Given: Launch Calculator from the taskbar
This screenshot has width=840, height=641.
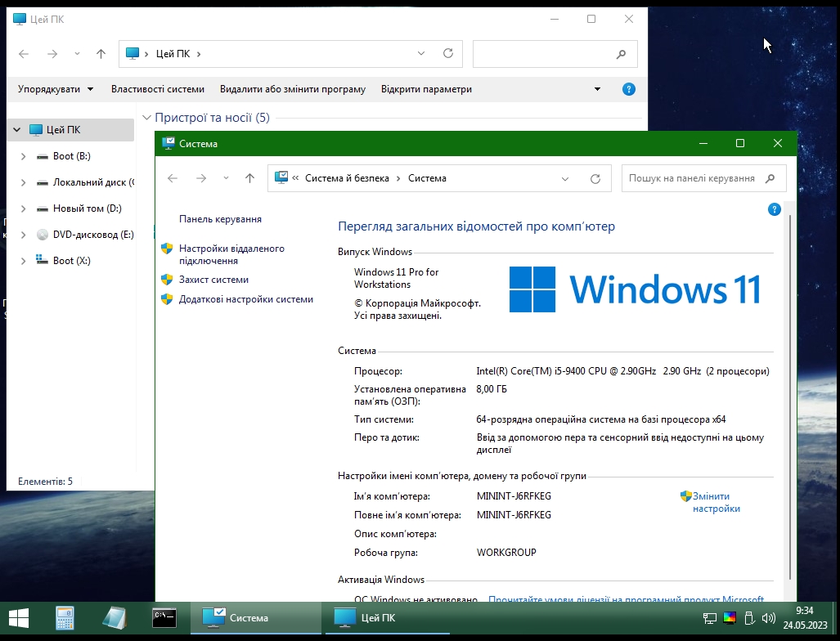Looking at the screenshot, I should [x=65, y=618].
